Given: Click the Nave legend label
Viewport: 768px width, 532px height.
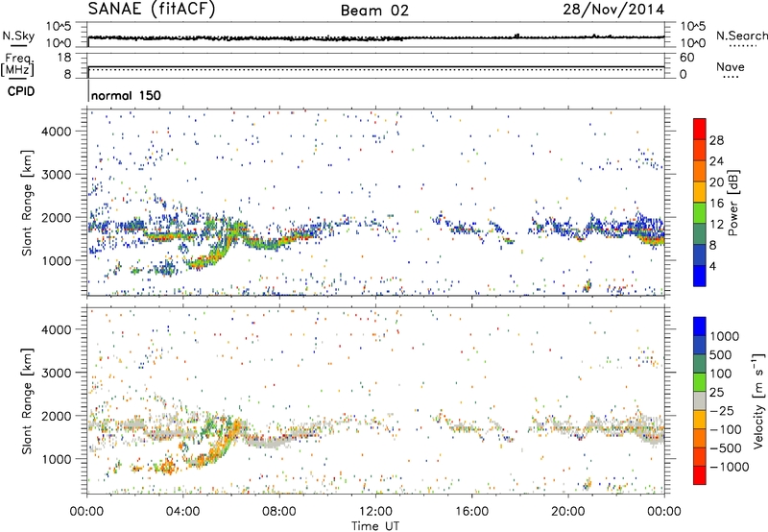Looking at the screenshot, I should click(731, 66).
